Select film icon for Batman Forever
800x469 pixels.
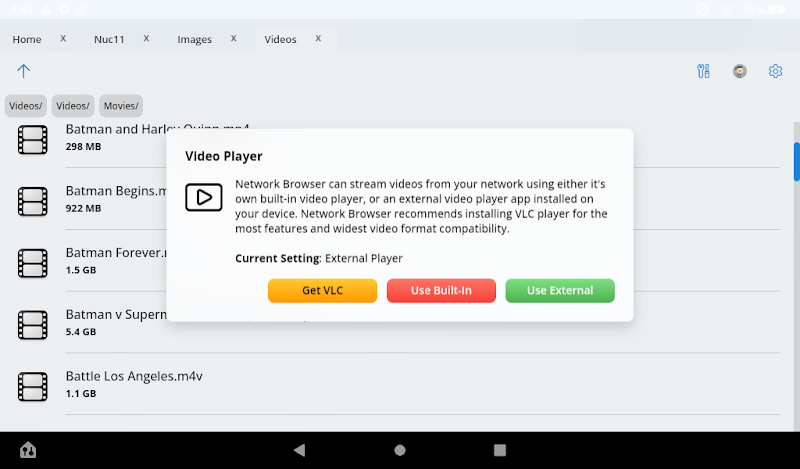[33, 263]
